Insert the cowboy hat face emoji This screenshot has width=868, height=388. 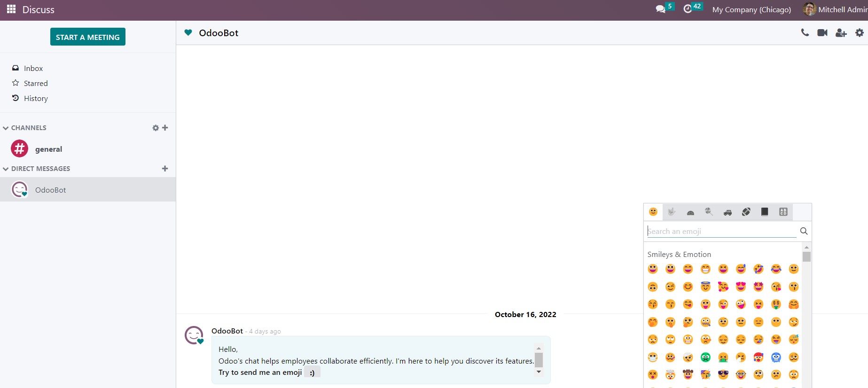coord(688,375)
